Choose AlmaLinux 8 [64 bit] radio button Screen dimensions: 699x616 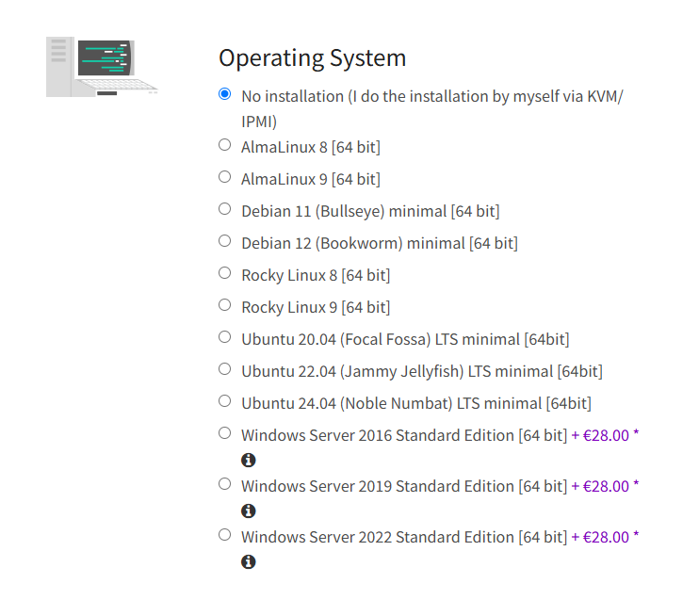click(x=224, y=145)
